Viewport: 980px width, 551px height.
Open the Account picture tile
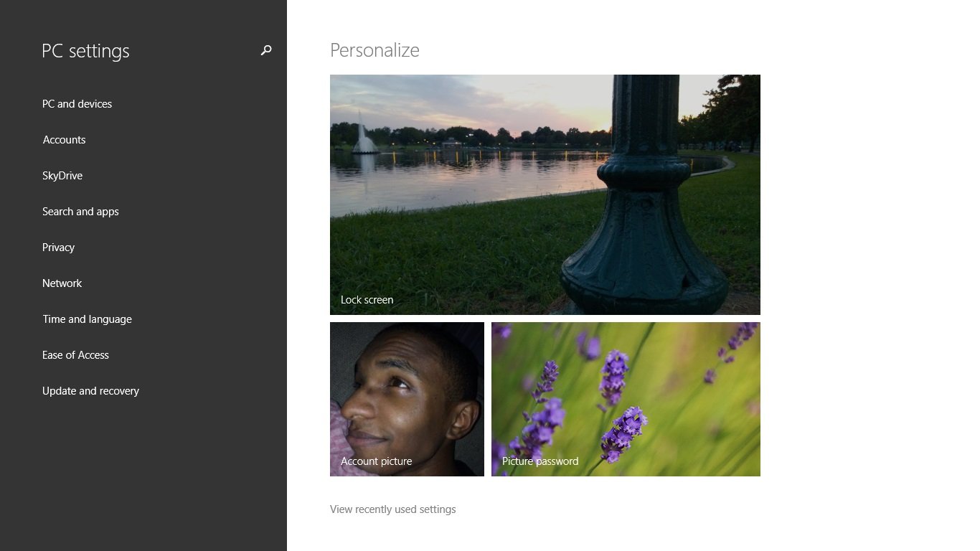[407, 399]
